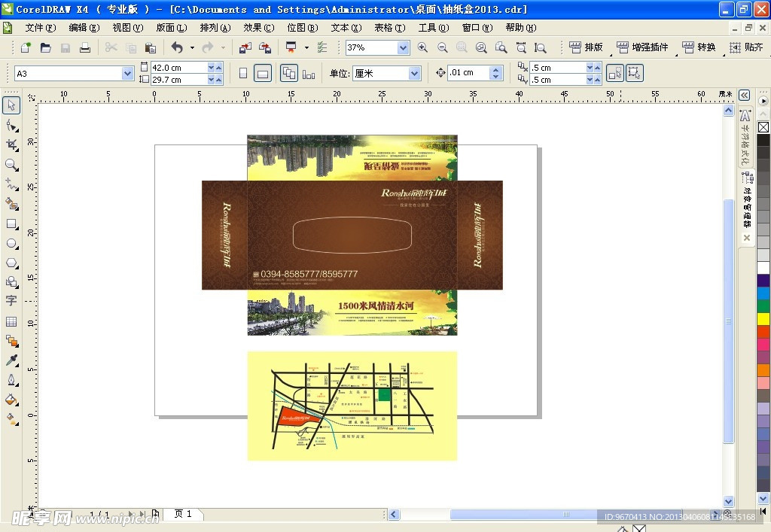Choose the Zoom tool in toolbox
Screen dimensions: 771x532
[11, 164]
